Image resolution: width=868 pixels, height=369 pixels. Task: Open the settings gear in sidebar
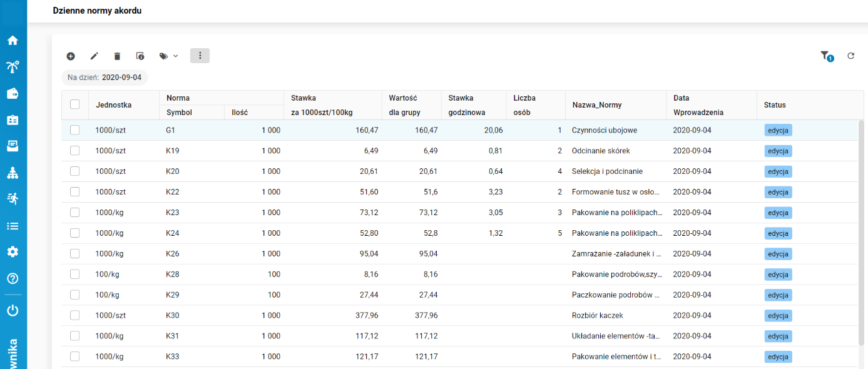coord(13,252)
